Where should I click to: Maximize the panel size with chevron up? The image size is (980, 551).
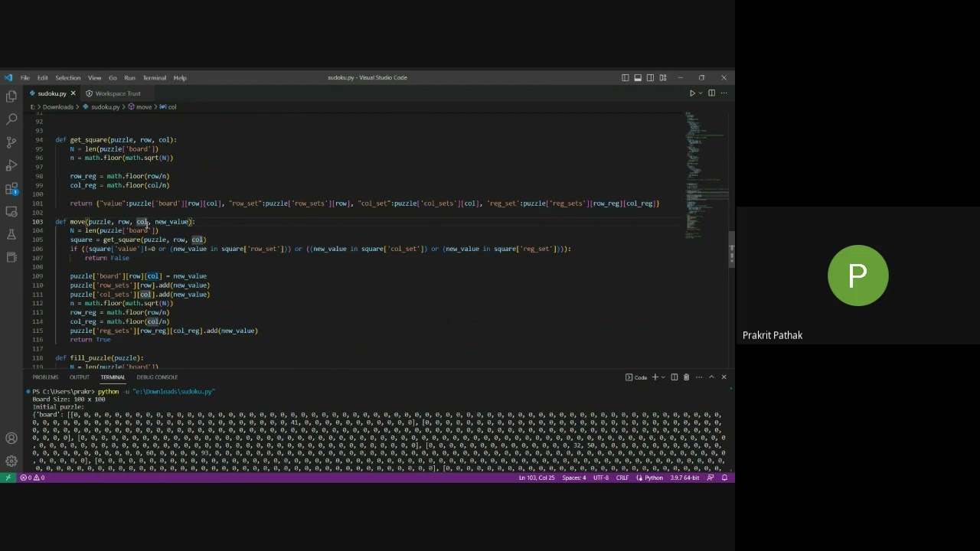click(x=711, y=377)
